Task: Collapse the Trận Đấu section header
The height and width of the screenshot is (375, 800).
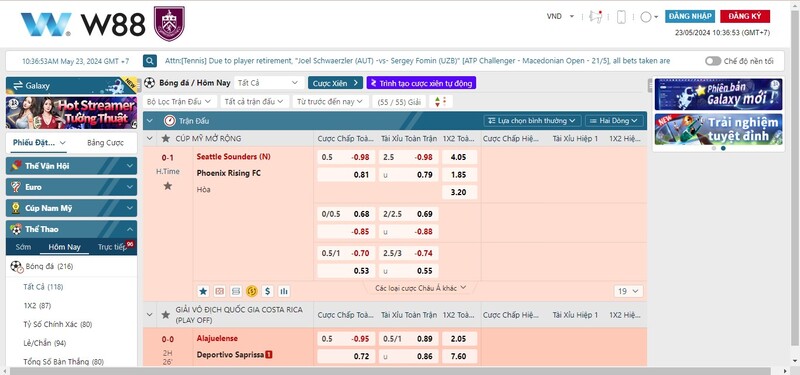Action: pyautogui.click(x=149, y=121)
